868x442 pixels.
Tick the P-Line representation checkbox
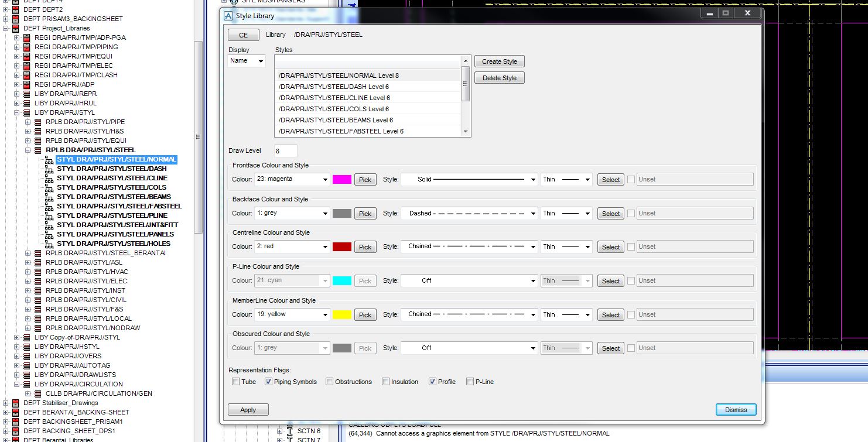click(470, 382)
